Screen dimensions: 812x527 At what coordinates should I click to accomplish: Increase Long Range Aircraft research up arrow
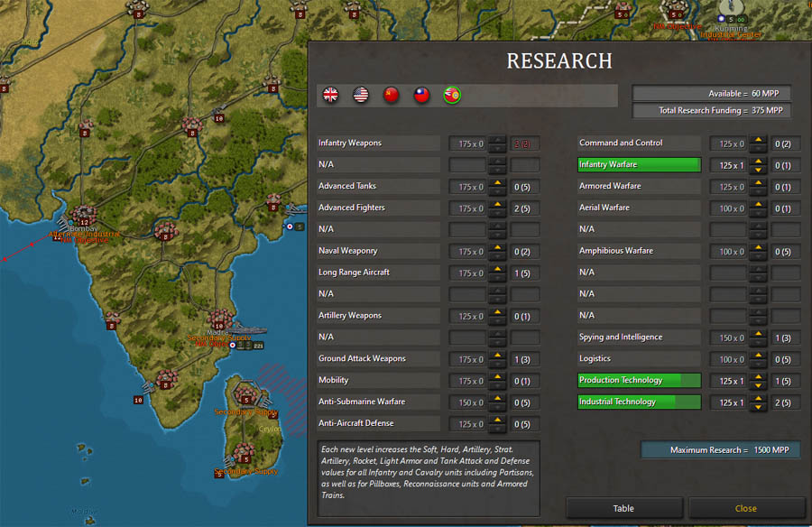[498, 270]
